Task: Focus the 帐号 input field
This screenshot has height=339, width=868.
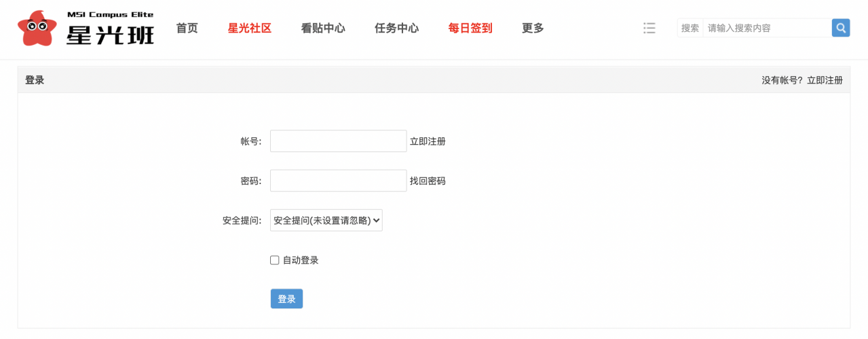Action: [x=339, y=141]
